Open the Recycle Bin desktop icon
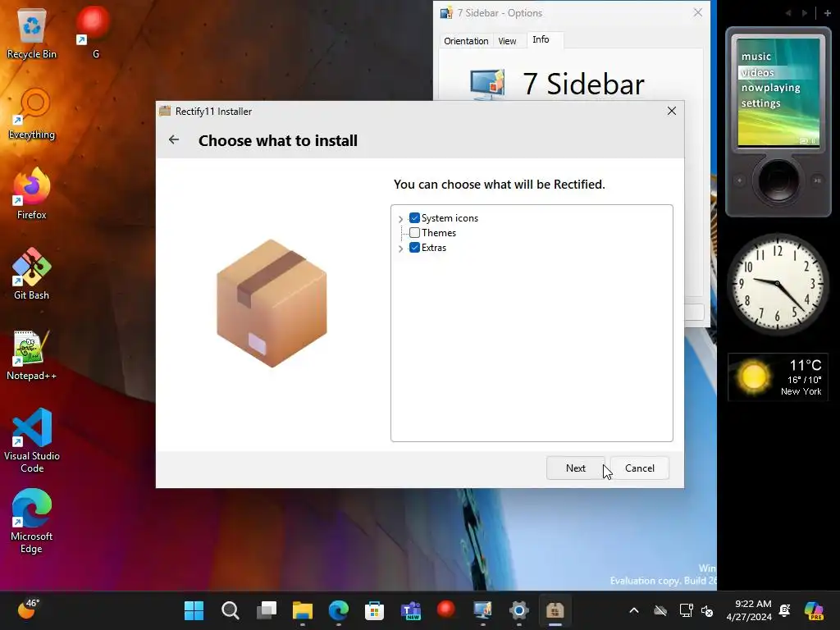This screenshot has height=630, width=840. [32, 34]
